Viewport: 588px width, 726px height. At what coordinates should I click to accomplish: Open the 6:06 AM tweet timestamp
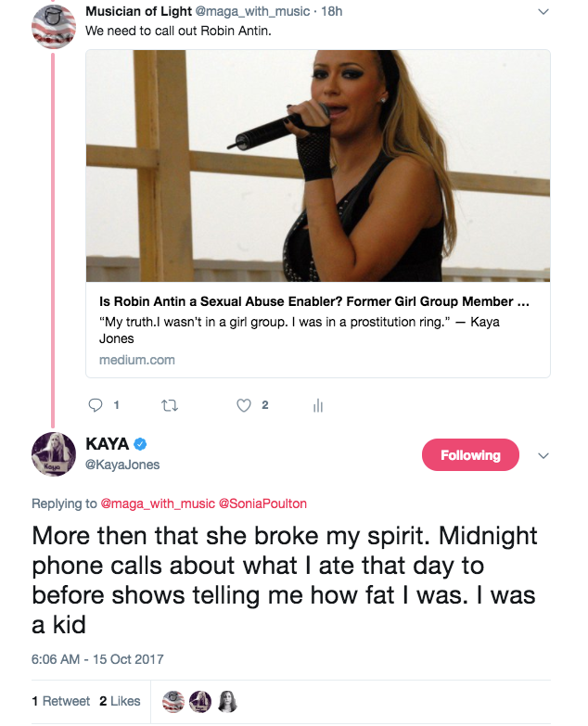[x=97, y=659]
